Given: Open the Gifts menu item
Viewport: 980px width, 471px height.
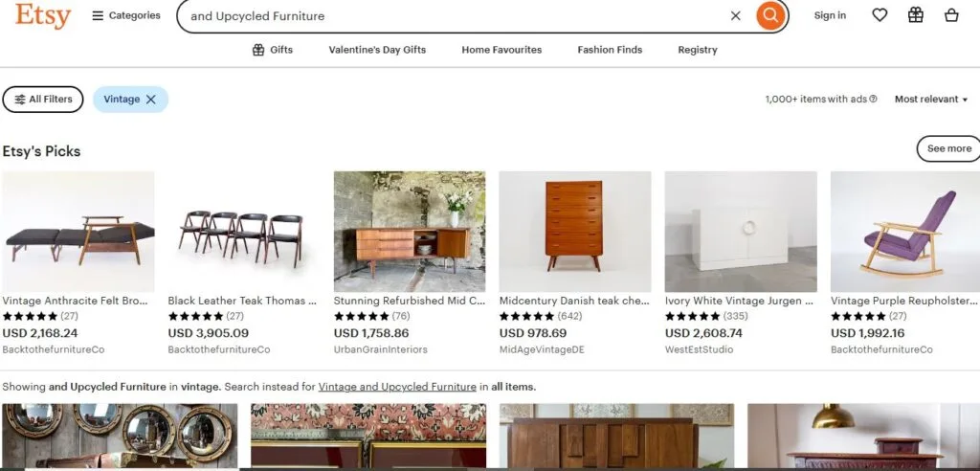Looking at the screenshot, I should 272,50.
